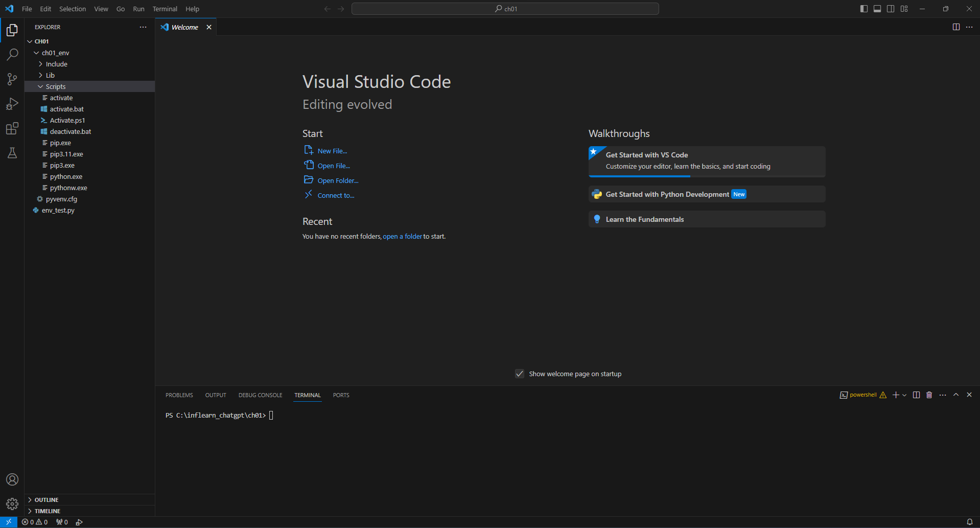The image size is (980, 528).
Task: Open the Explorer view in activity bar
Action: point(12,30)
